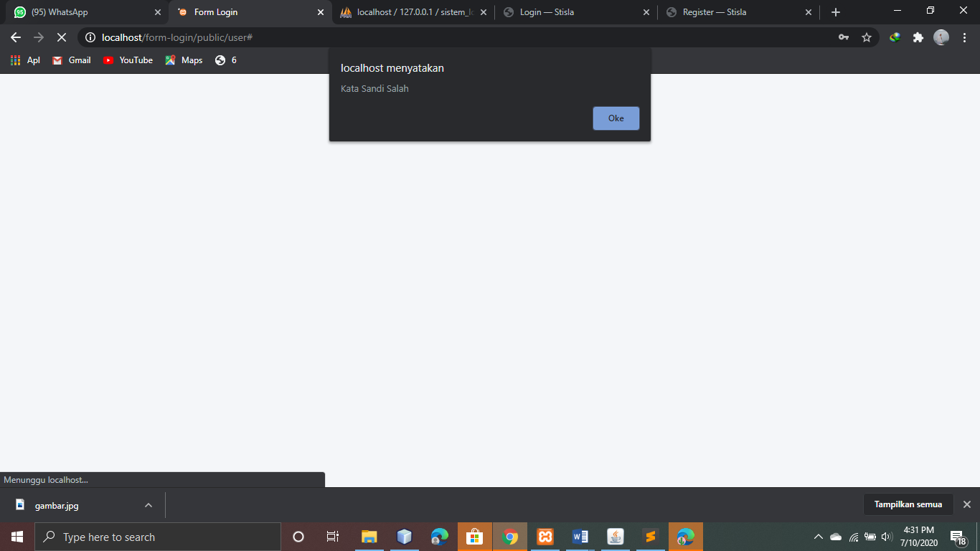Image resolution: width=980 pixels, height=551 pixels.
Task: Open the battery status tray icon
Action: click(870, 537)
